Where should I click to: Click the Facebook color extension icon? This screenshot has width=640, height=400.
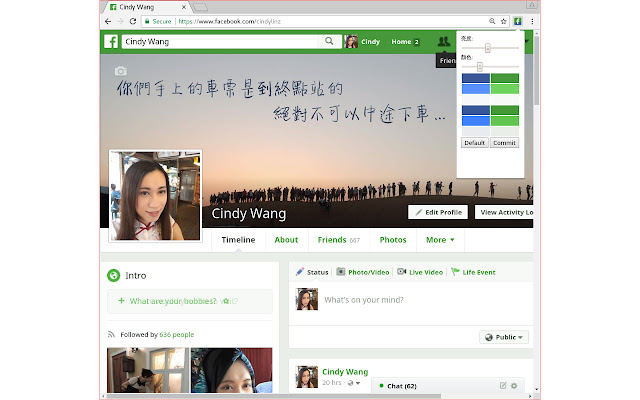pos(518,21)
